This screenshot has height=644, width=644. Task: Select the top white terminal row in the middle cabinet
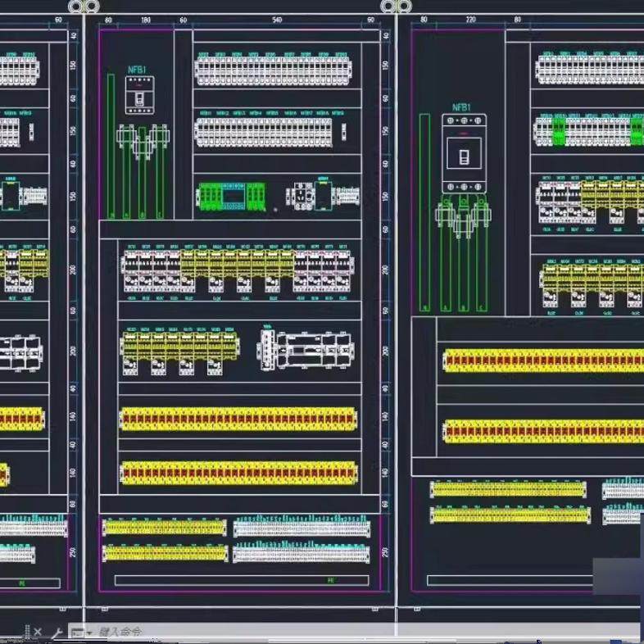coord(273,70)
